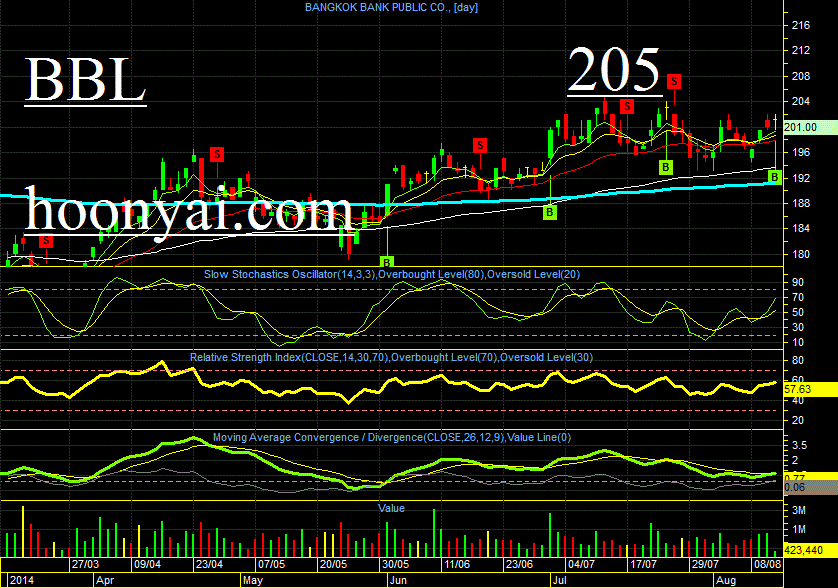Select the 30/05 date axis label
The width and height of the screenshot is (838, 588).
coord(395,564)
